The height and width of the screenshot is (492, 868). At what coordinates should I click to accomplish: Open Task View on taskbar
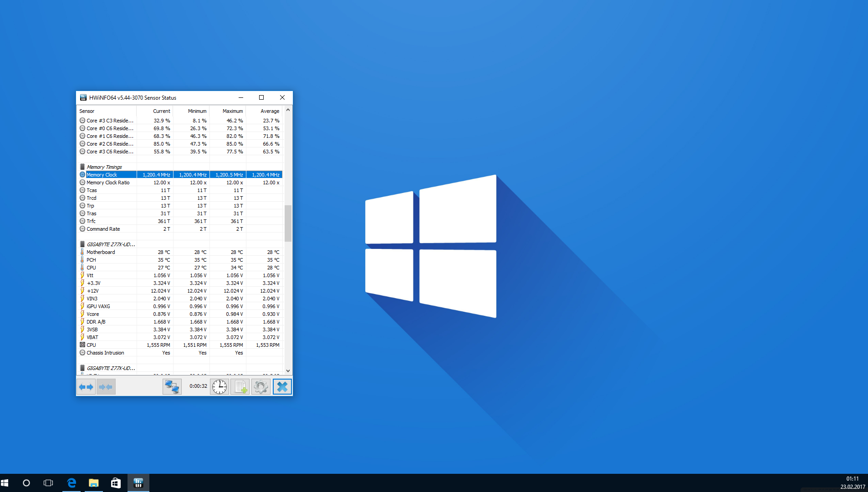pos(48,483)
